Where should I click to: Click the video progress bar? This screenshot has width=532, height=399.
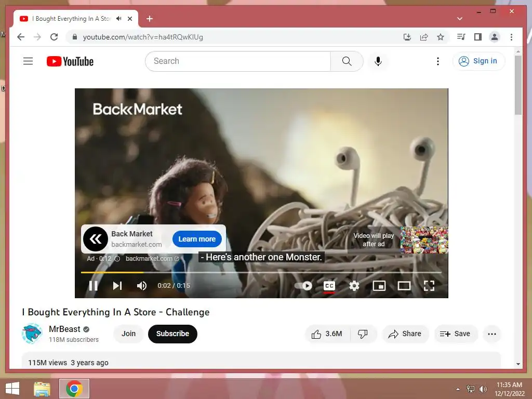[x=261, y=272]
